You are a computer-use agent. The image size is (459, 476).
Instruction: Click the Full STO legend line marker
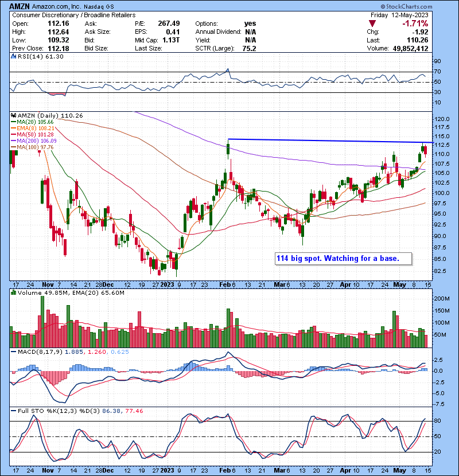click(14, 411)
